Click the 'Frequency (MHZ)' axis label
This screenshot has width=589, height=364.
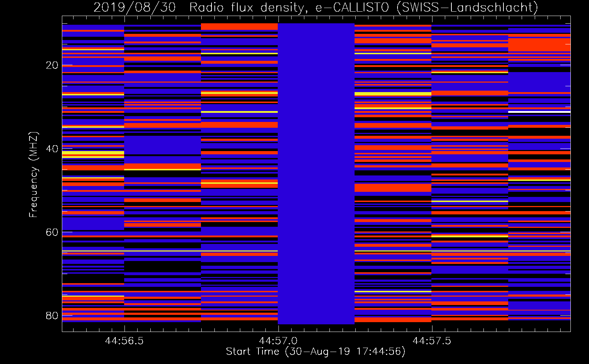point(33,174)
